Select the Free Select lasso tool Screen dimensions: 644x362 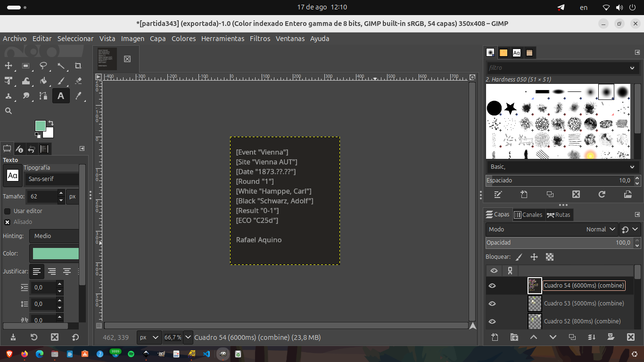pos(43,66)
